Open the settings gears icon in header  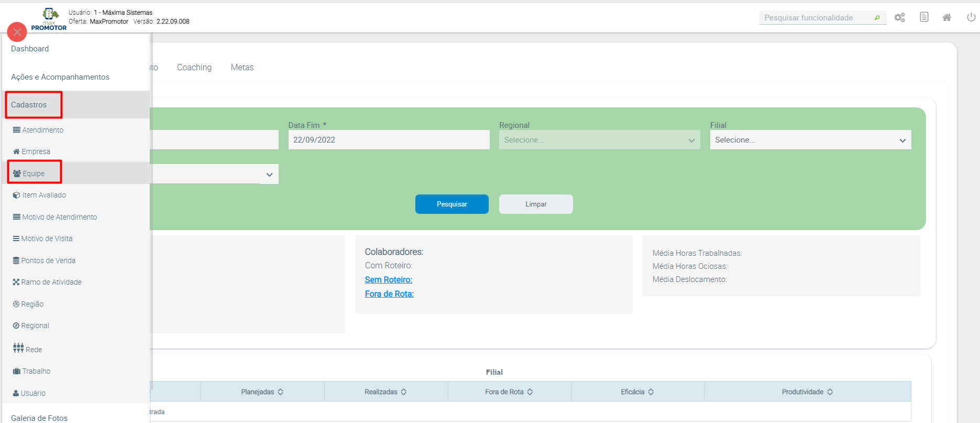[899, 18]
